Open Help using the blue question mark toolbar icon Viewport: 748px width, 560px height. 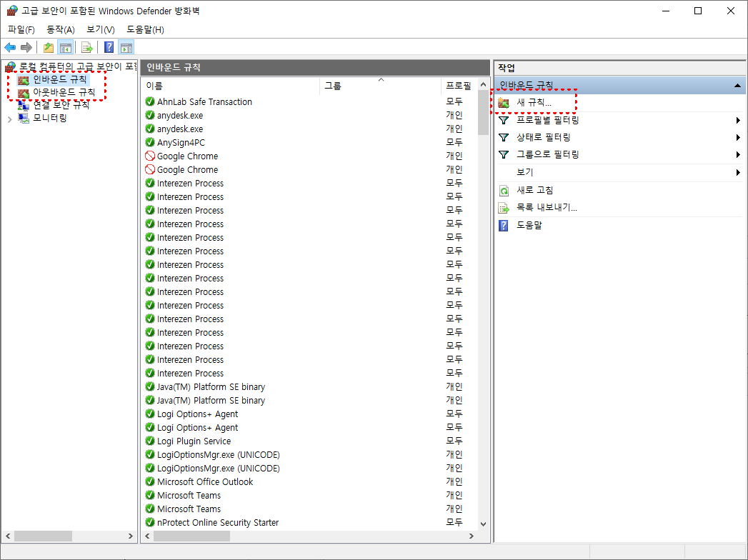click(x=108, y=47)
